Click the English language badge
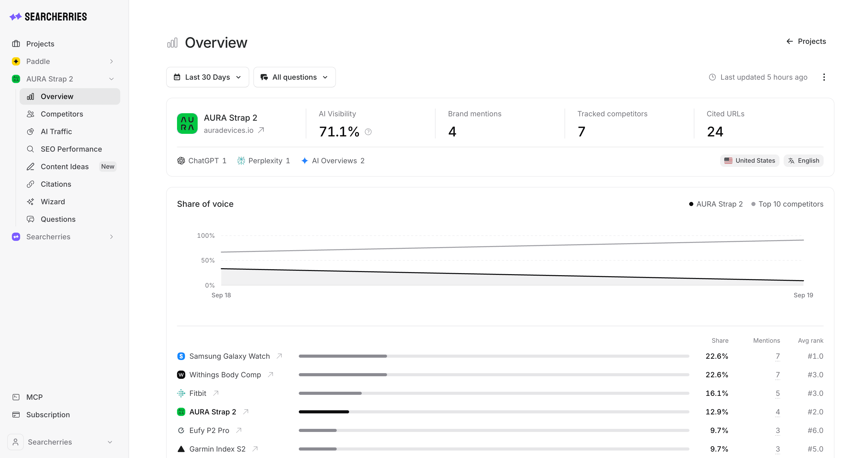Image resolution: width=868 pixels, height=458 pixels. [803, 161]
